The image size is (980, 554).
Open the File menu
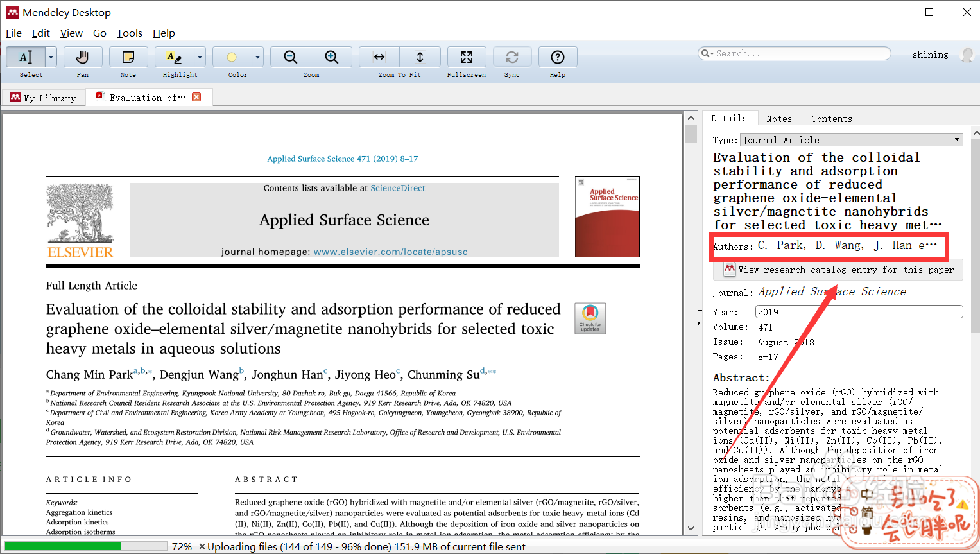[x=13, y=33]
